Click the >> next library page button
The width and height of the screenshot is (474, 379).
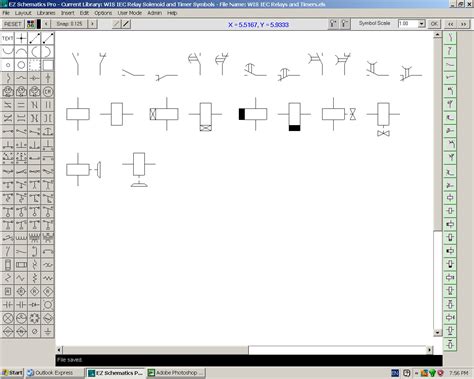coord(463,24)
